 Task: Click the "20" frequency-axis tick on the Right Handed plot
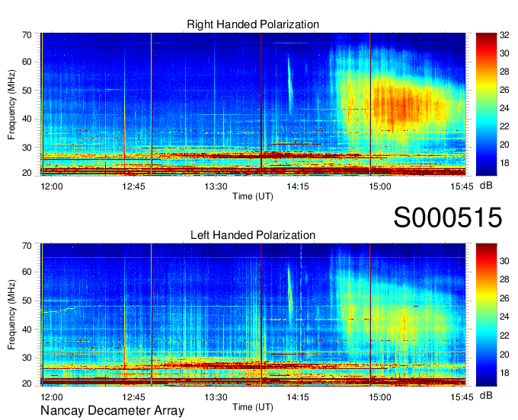pos(27,173)
